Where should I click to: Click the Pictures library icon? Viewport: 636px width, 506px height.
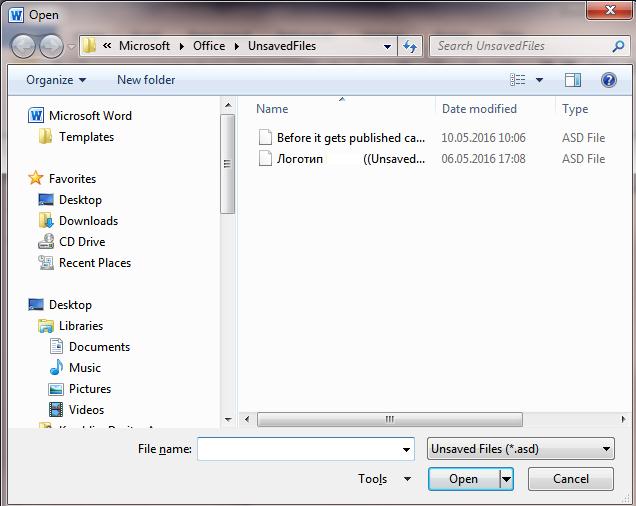pyautogui.click(x=56, y=389)
